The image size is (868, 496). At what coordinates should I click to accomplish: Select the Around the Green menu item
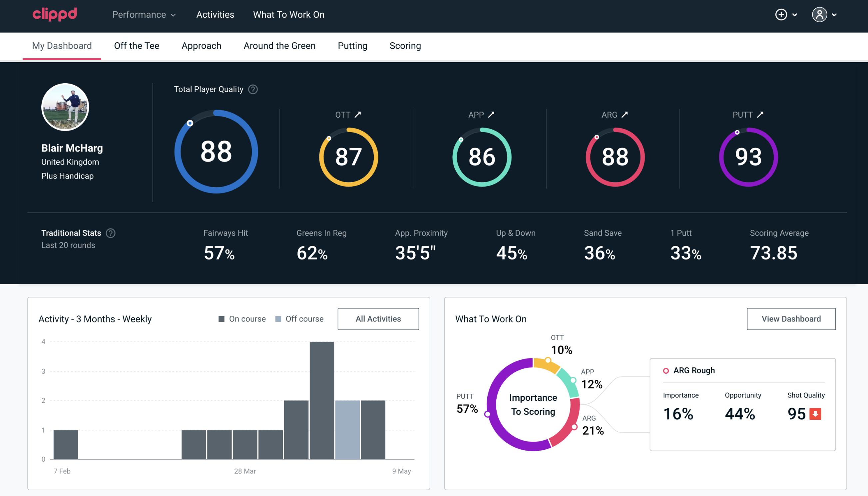(x=279, y=45)
